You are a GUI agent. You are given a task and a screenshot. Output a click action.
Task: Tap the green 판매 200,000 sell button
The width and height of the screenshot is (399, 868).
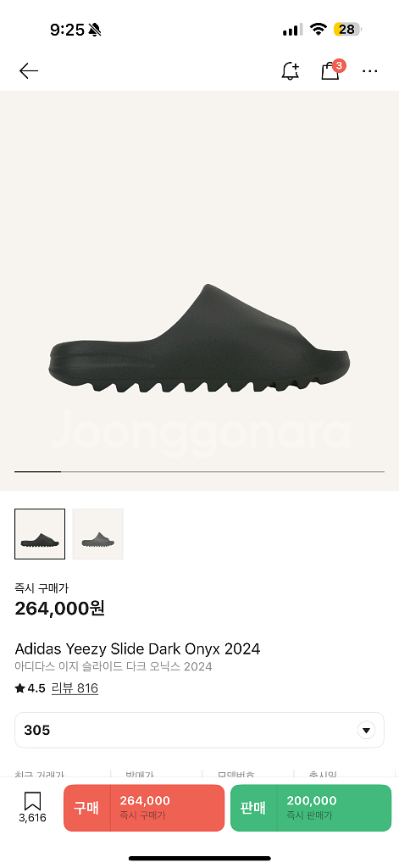pyautogui.click(x=310, y=808)
